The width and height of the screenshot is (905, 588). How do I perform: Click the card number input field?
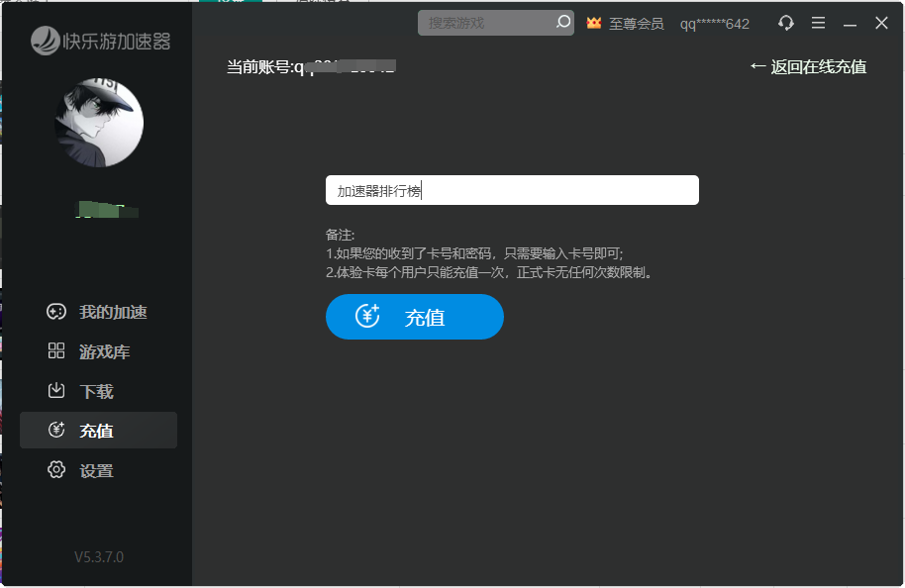(512, 190)
